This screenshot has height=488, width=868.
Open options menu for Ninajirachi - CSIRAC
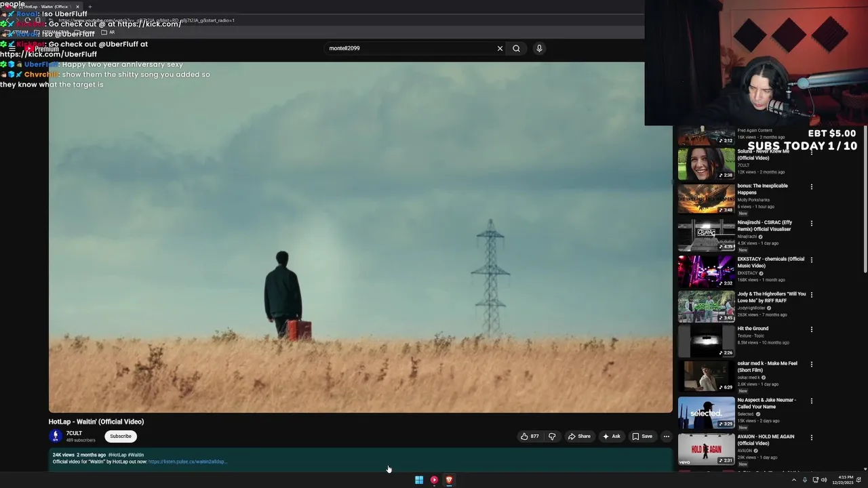[x=811, y=224]
